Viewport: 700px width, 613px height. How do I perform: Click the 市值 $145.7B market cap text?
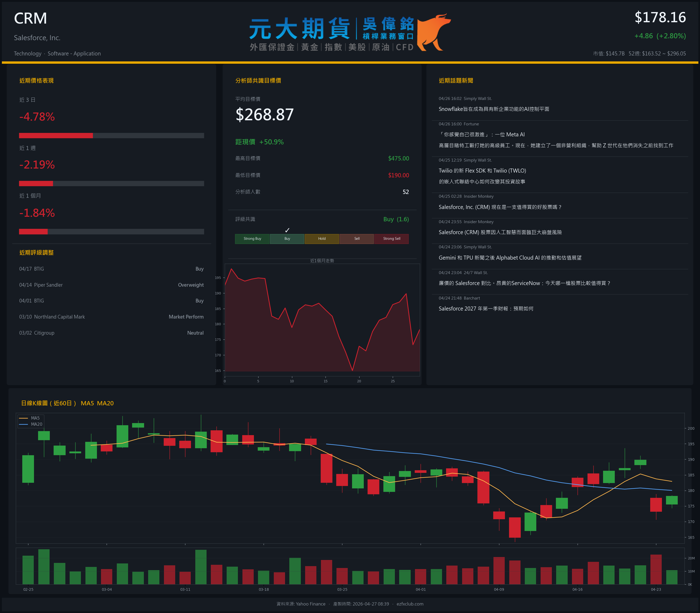609,54
